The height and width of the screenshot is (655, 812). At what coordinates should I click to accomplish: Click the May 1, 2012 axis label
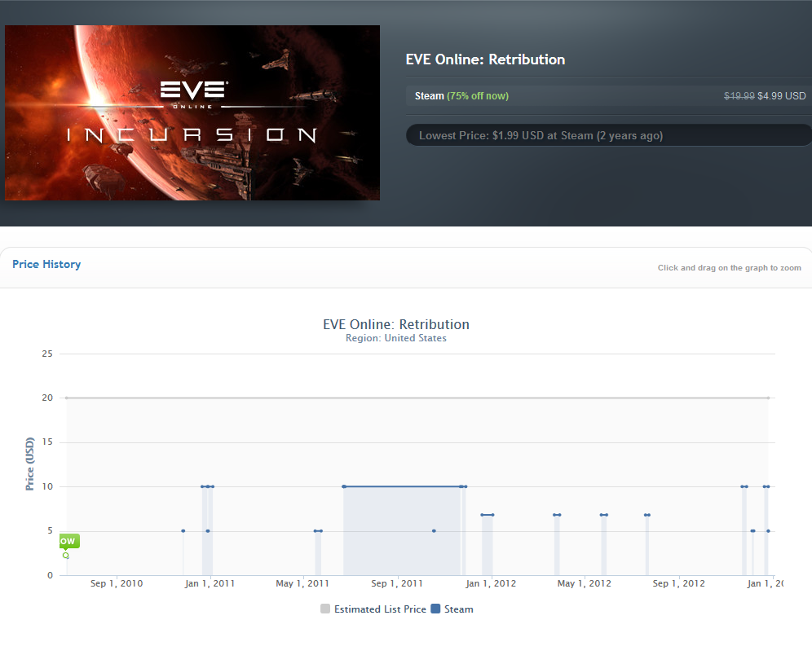585,583
